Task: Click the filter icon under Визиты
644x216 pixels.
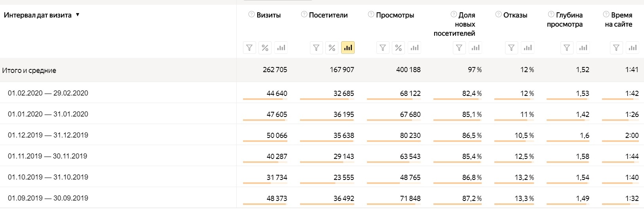Action: [249, 48]
